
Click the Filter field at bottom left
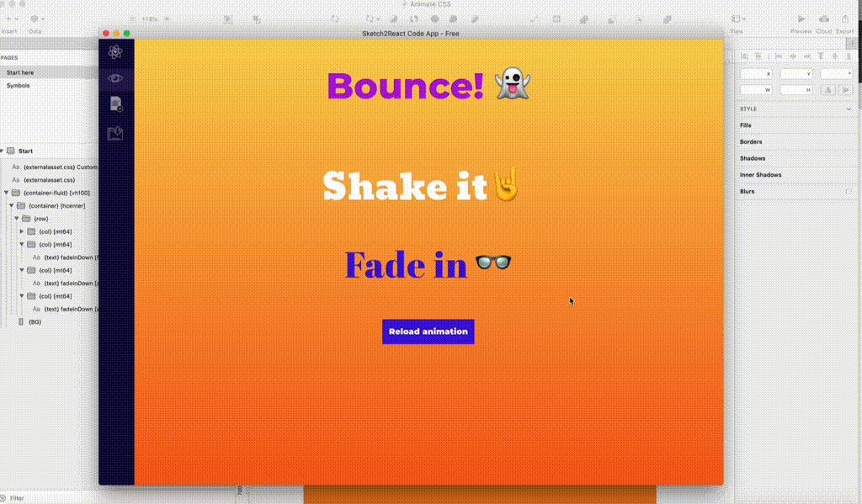point(17,498)
